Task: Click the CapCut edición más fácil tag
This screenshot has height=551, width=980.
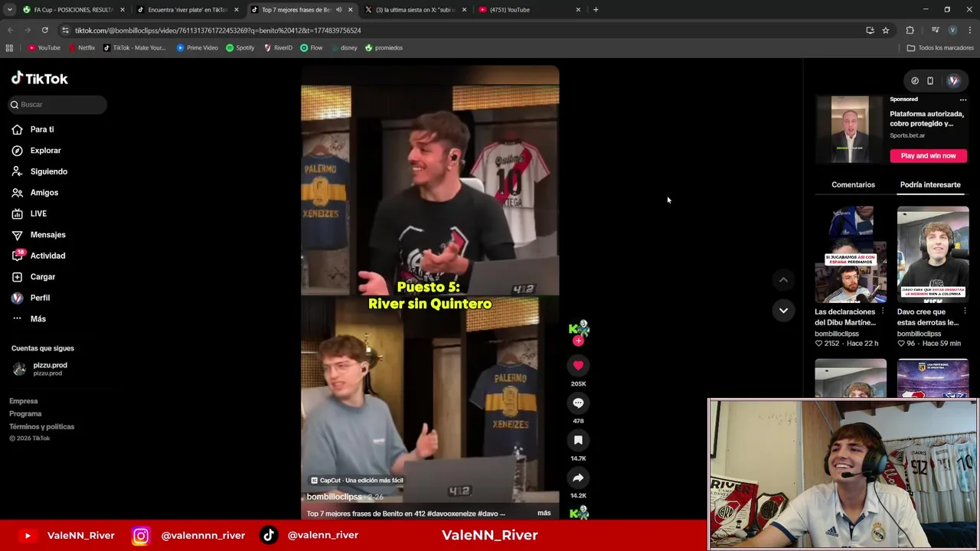Action: (x=357, y=481)
